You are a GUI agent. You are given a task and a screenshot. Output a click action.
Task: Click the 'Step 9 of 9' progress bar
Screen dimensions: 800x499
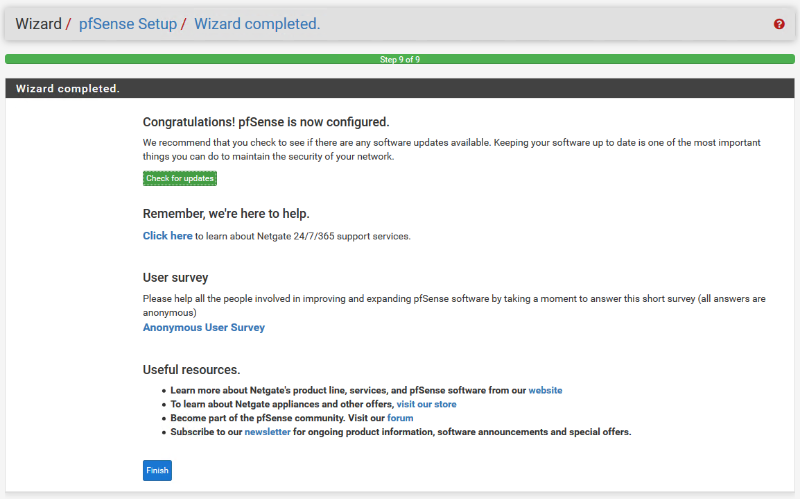coord(400,60)
